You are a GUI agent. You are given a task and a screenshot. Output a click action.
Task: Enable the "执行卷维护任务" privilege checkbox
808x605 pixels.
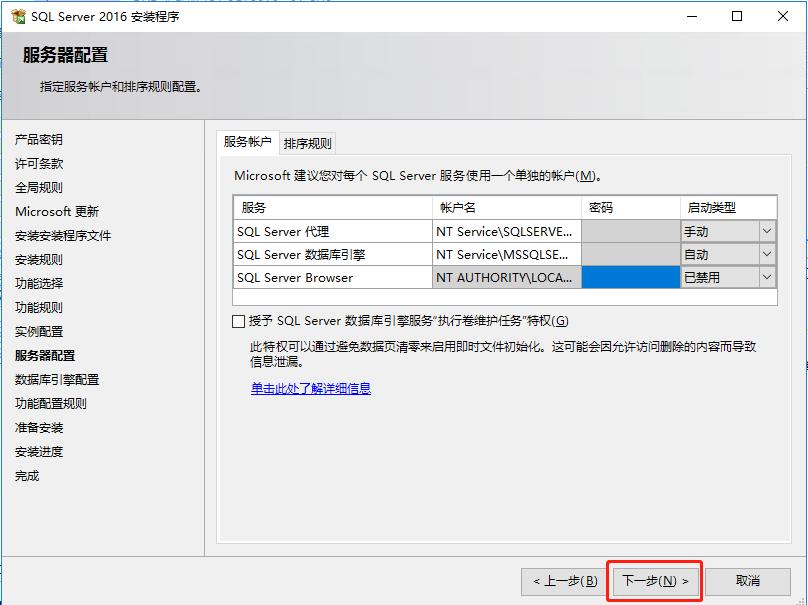(238, 321)
